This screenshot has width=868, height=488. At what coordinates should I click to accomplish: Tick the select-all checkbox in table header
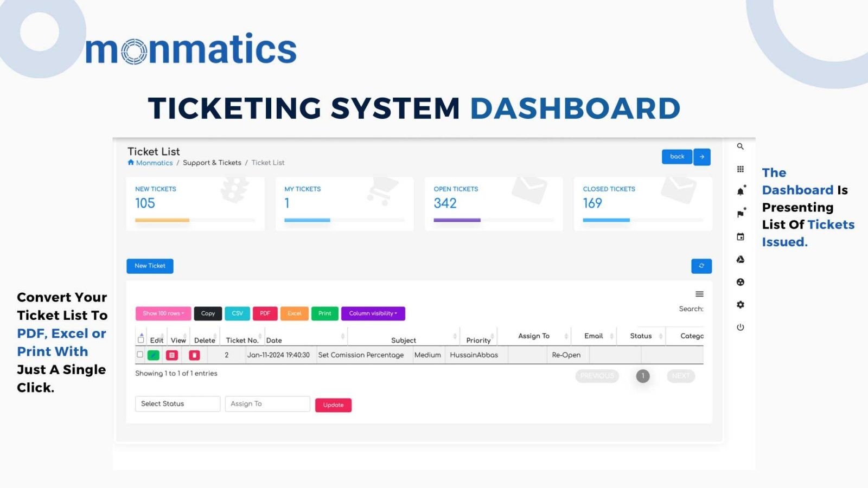[141, 340]
